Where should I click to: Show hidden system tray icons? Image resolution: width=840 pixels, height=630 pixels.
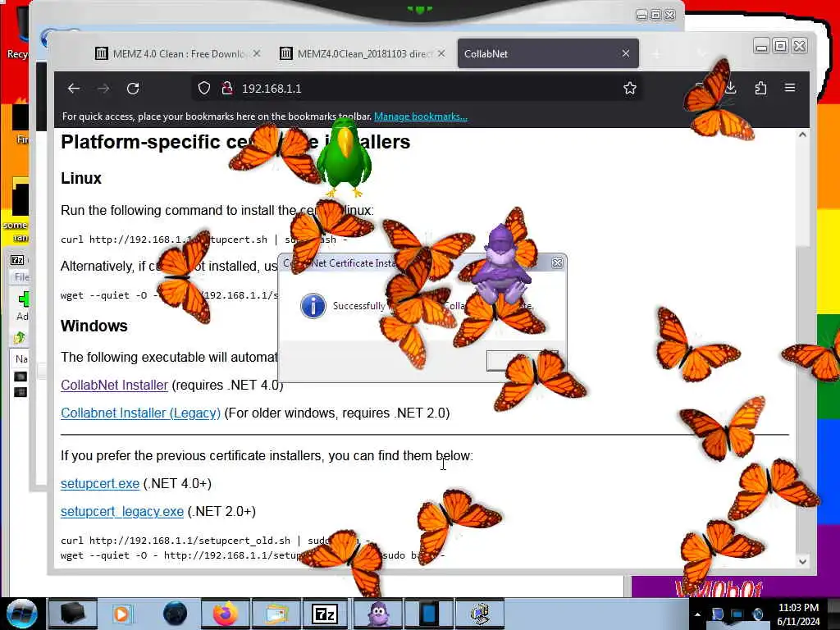(697, 614)
